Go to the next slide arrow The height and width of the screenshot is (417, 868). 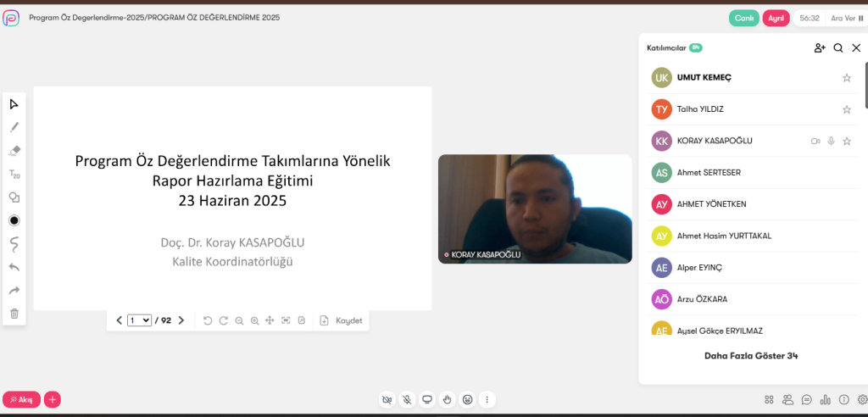[x=181, y=320]
